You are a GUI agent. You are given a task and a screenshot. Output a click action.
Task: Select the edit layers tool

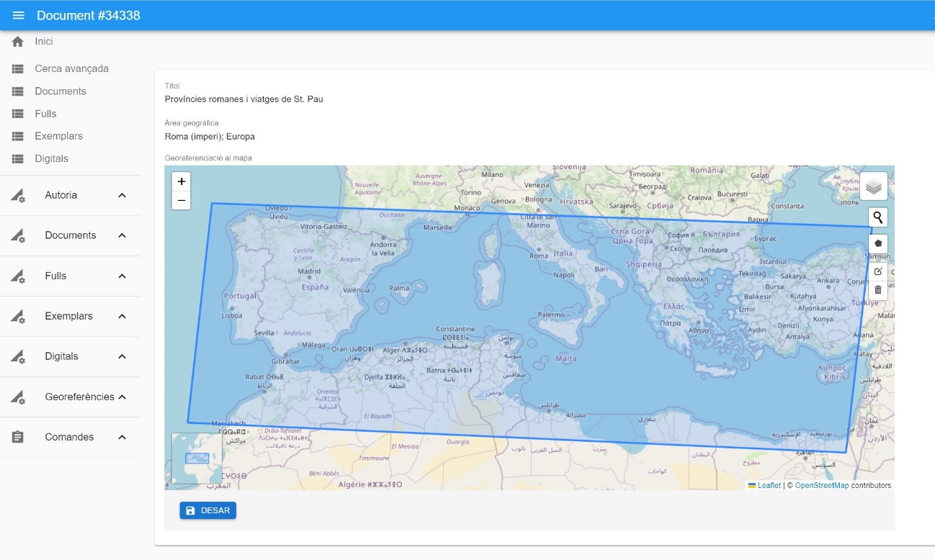point(878,271)
